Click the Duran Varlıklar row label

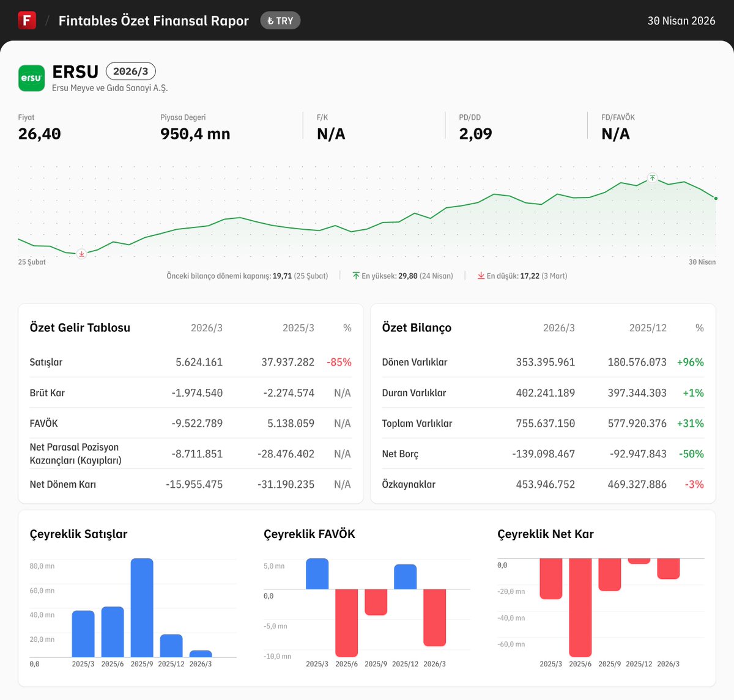414,392
